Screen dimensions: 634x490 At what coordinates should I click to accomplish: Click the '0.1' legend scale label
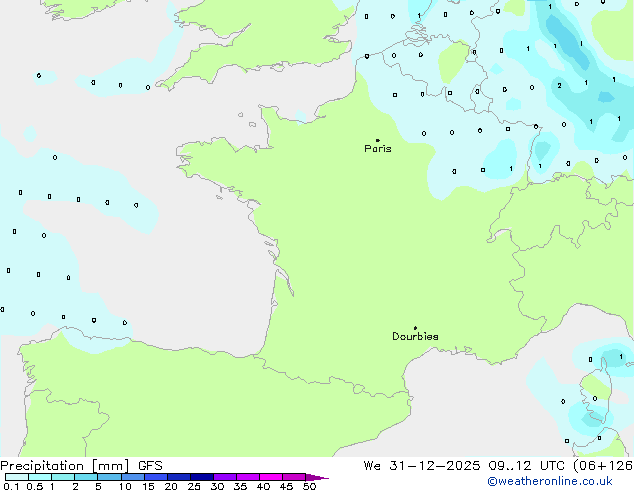(11, 486)
